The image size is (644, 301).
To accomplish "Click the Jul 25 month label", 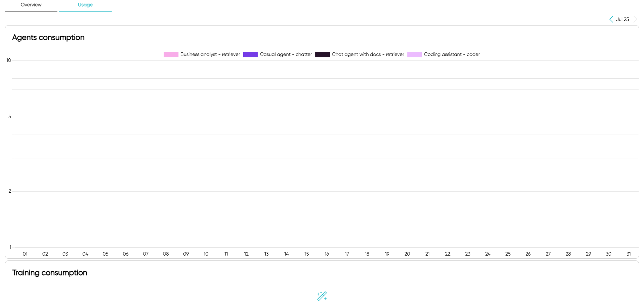I will coord(622,19).
